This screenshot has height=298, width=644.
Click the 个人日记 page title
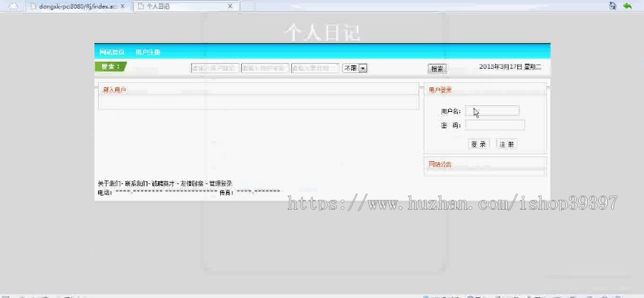(322, 33)
